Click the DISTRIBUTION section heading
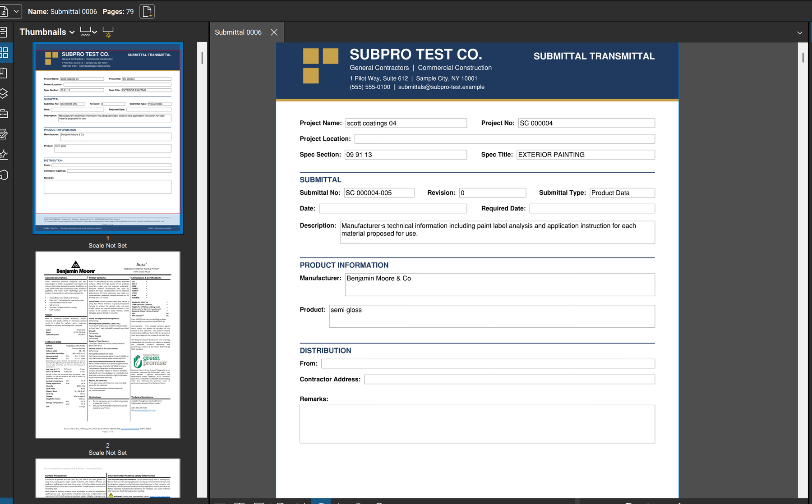 (x=325, y=351)
